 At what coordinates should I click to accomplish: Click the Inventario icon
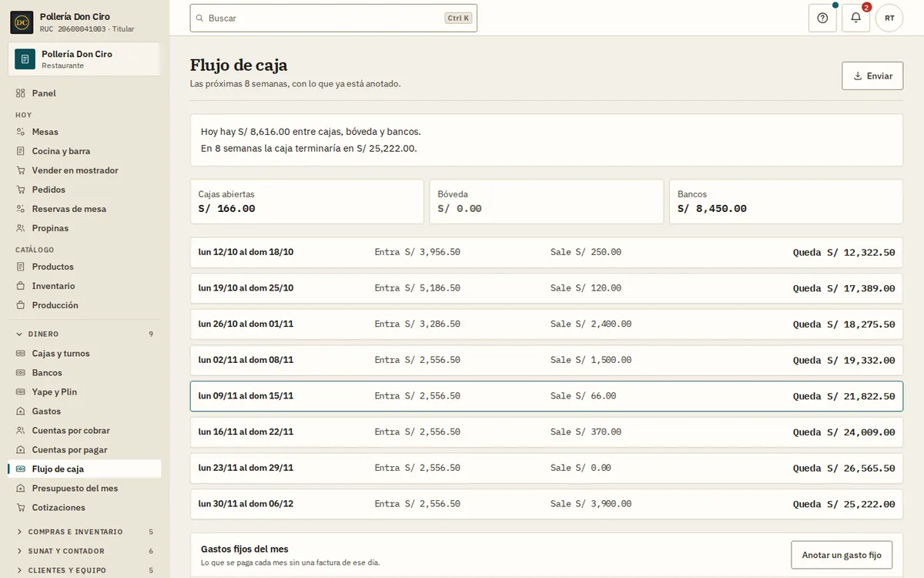pyautogui.click(x=20, y=286)
